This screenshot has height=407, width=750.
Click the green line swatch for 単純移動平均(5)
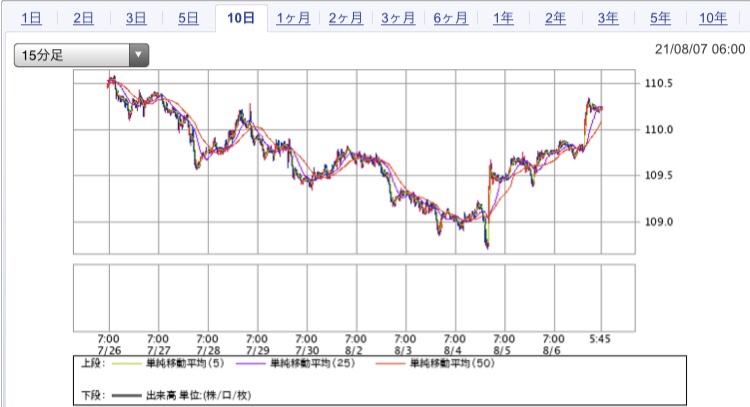pos(127,364)
